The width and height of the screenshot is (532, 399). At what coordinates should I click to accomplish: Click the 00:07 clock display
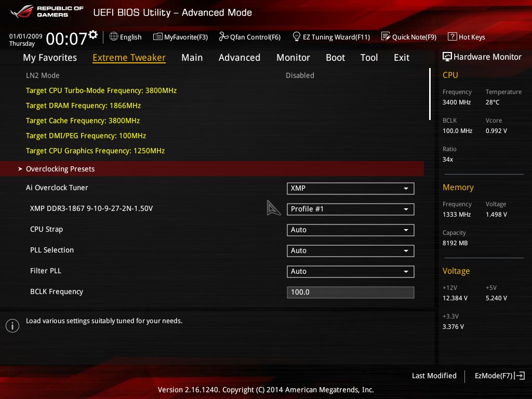[67, 38]
